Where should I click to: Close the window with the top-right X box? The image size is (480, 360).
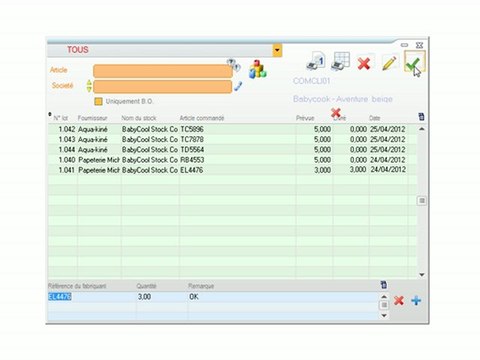click(419, 45)
